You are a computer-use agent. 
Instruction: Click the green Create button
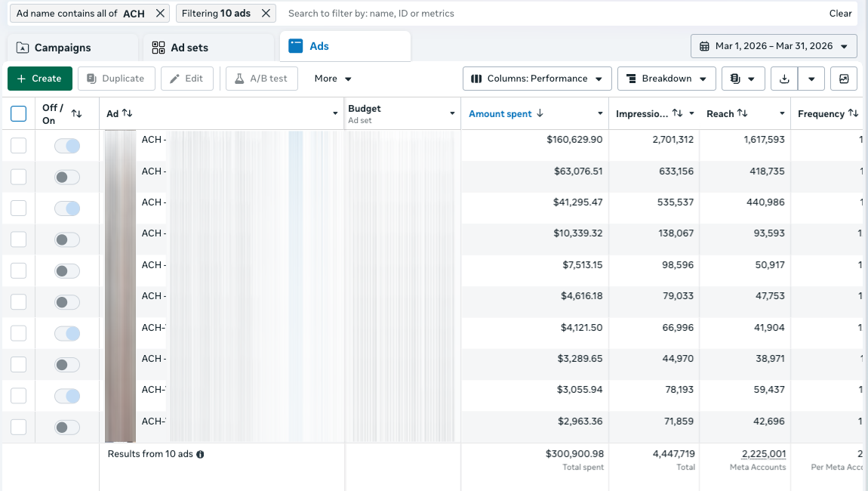[40, 79]
